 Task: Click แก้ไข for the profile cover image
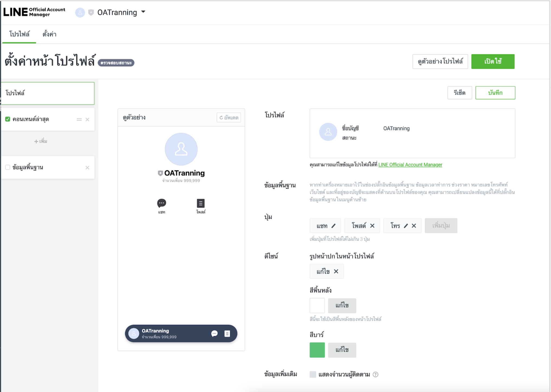(x=323, y=271)
